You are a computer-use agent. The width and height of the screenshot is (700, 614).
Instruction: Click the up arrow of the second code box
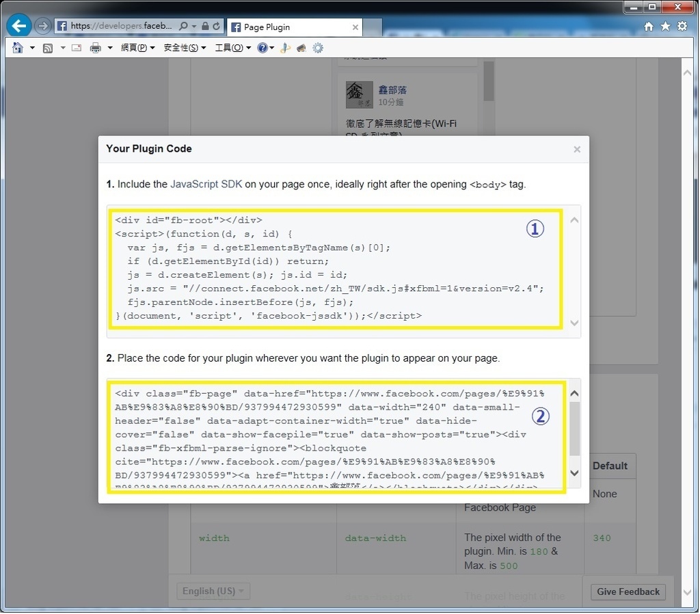pyautogui.click(x=574, y=393)
